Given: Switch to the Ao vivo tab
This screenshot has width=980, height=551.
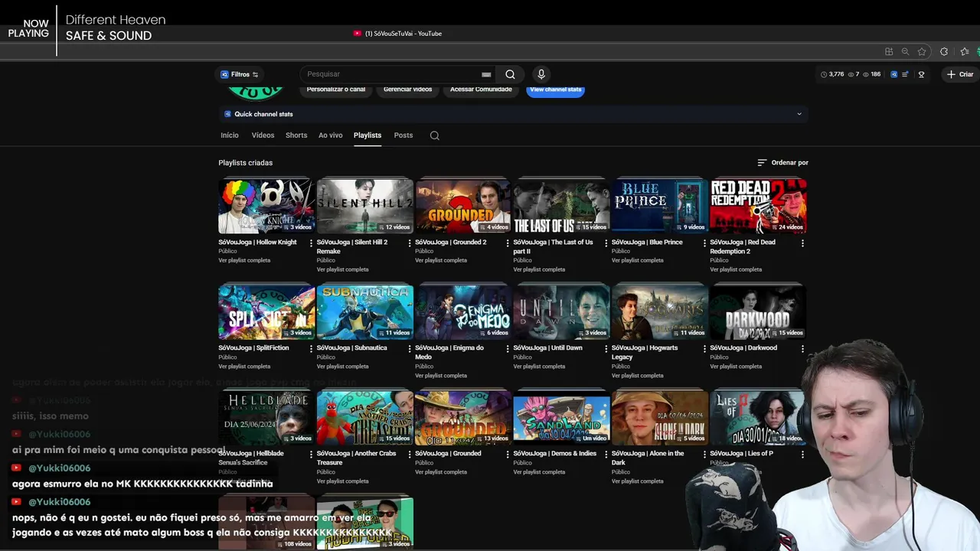Looking at the screenshot, I should (331, 135).
